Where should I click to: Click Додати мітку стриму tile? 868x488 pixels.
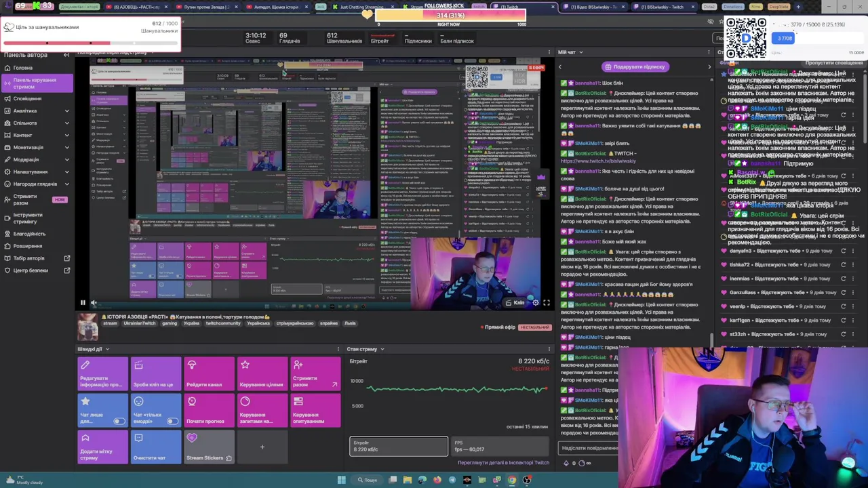102,447
